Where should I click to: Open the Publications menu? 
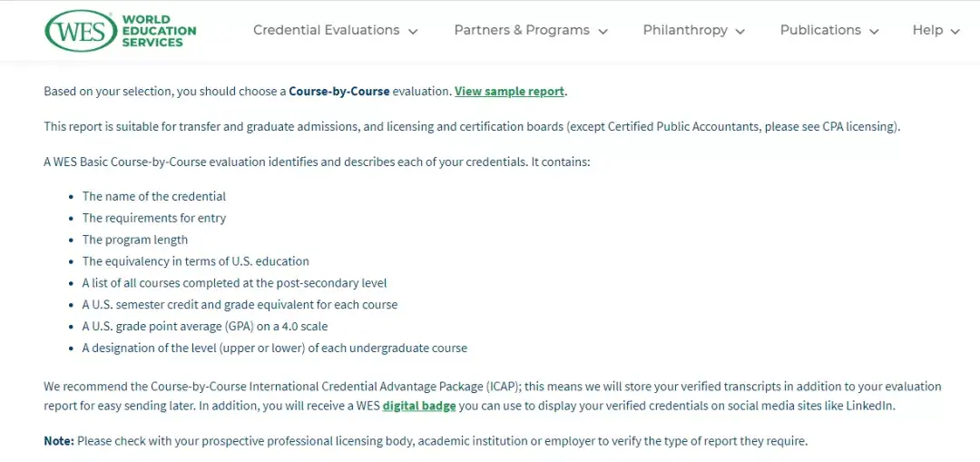coord(820,30)
